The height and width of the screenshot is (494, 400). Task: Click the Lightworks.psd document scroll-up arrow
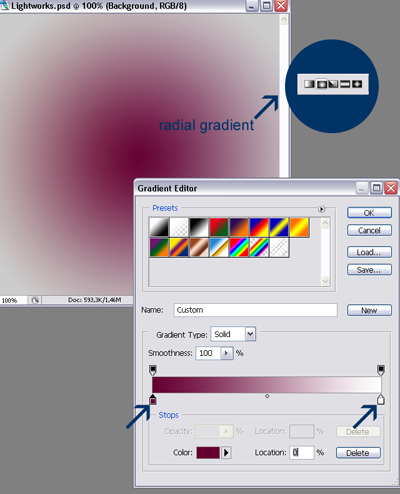[284, 20]
